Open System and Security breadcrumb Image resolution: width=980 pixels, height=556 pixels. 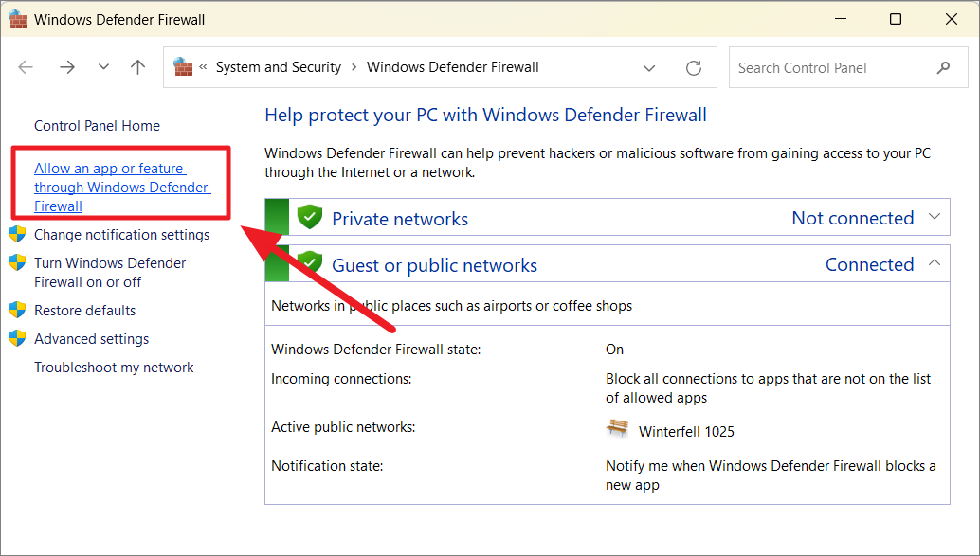click(x=278, y=67)
